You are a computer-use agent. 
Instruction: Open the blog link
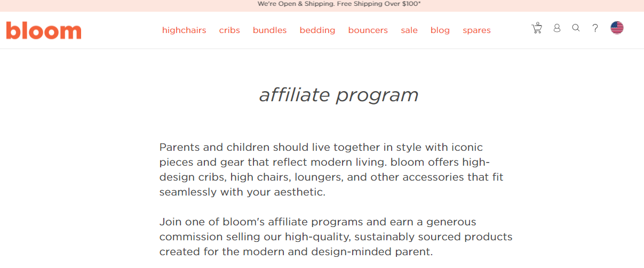(x=440, y=30)
